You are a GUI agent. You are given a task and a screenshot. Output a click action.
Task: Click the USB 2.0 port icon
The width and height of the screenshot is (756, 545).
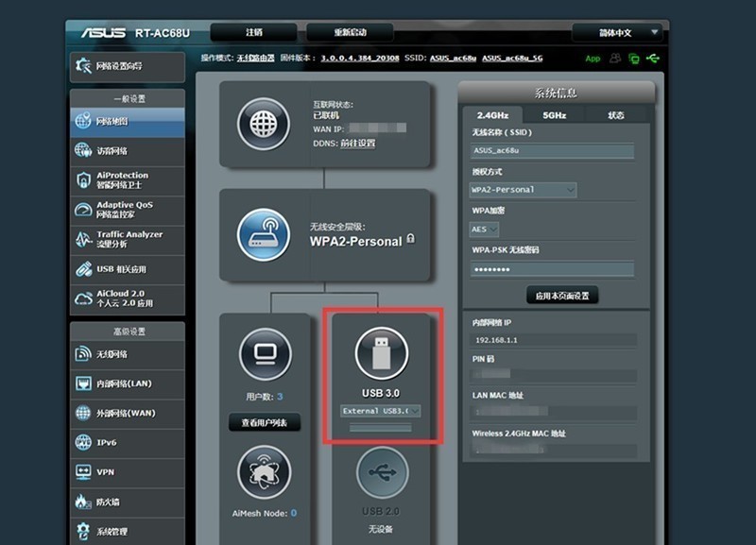(x=383, y=472)
